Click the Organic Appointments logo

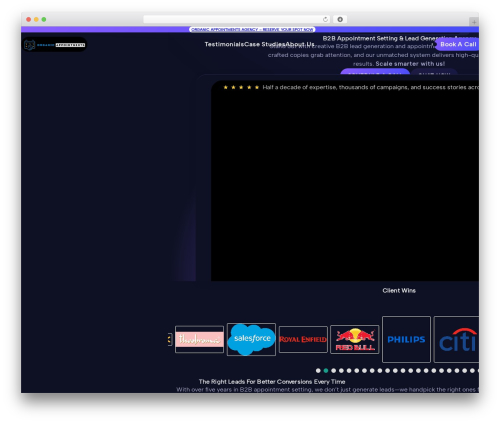point(55,45)
